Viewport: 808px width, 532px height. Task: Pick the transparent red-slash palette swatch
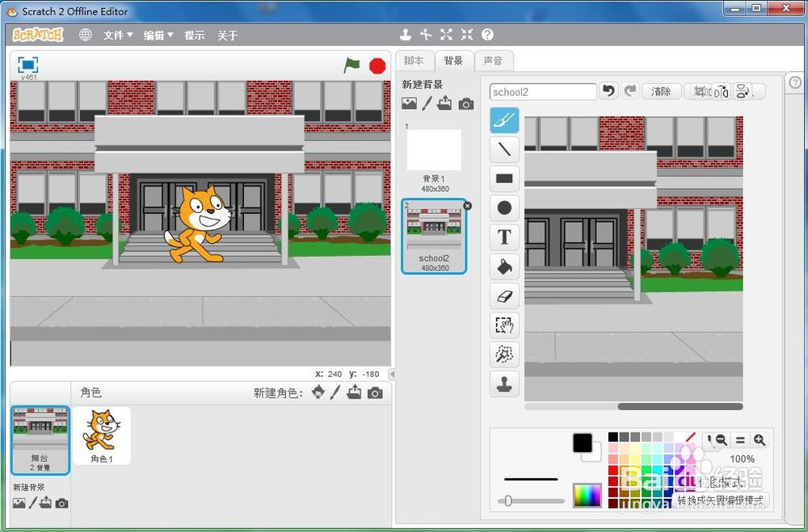[x=691, y=438]
